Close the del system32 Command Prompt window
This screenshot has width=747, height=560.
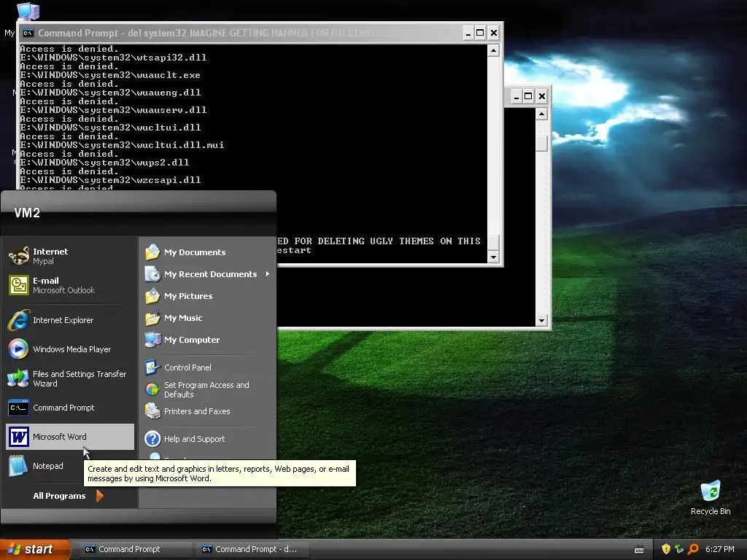tap(494, 33)
